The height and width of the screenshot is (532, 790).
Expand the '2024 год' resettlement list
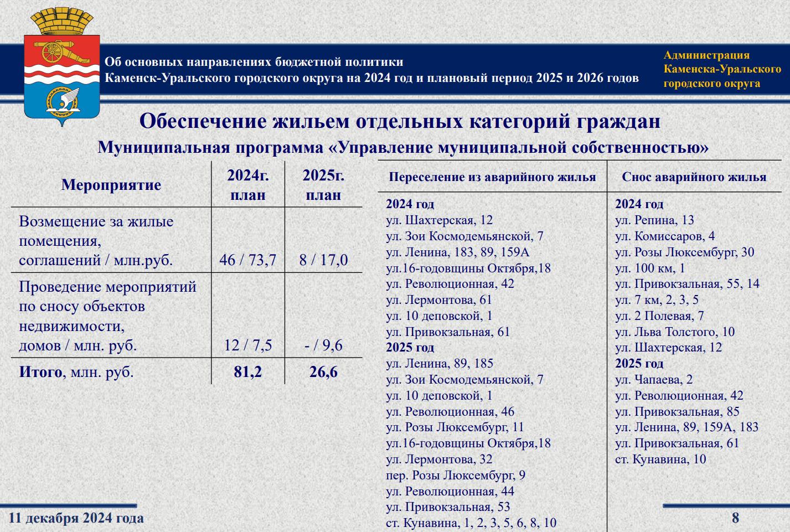click(410, 204)
